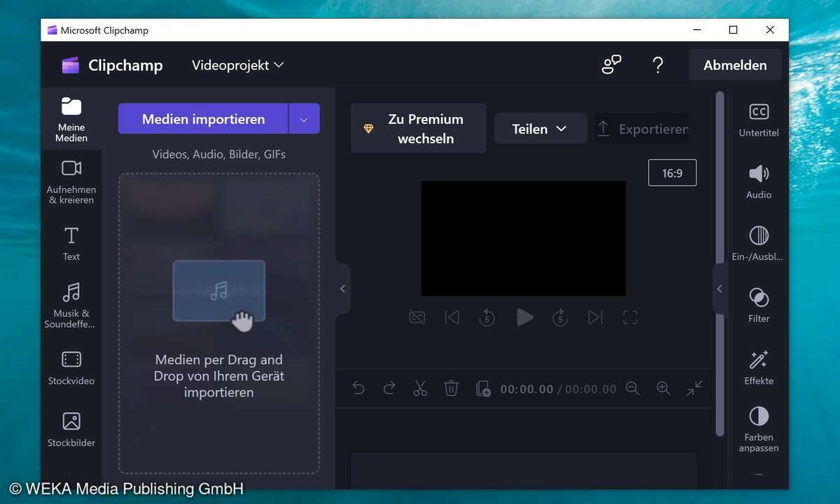The width and height of the screenshot is (840, 504).
Task: Open the Effekte panel
Action: (759, 367)
